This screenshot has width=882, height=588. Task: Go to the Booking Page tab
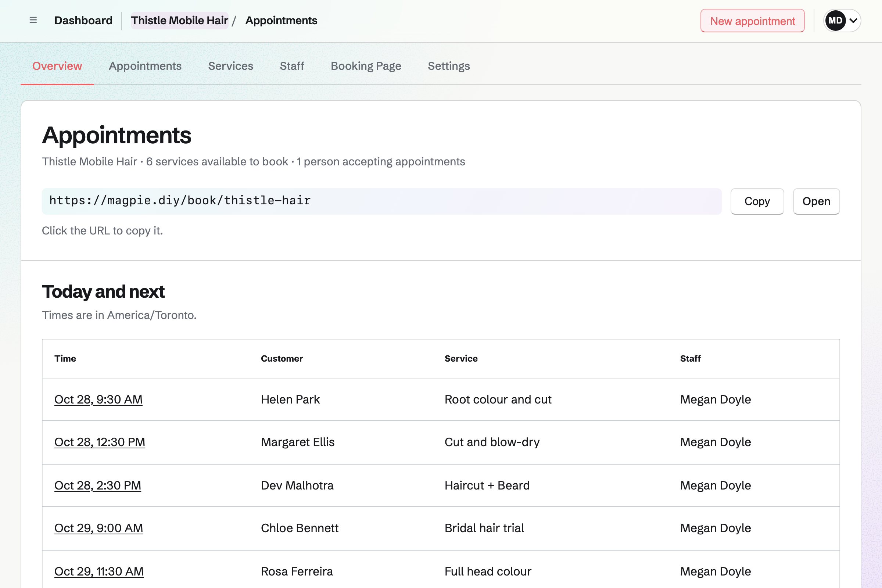[366, 66]
